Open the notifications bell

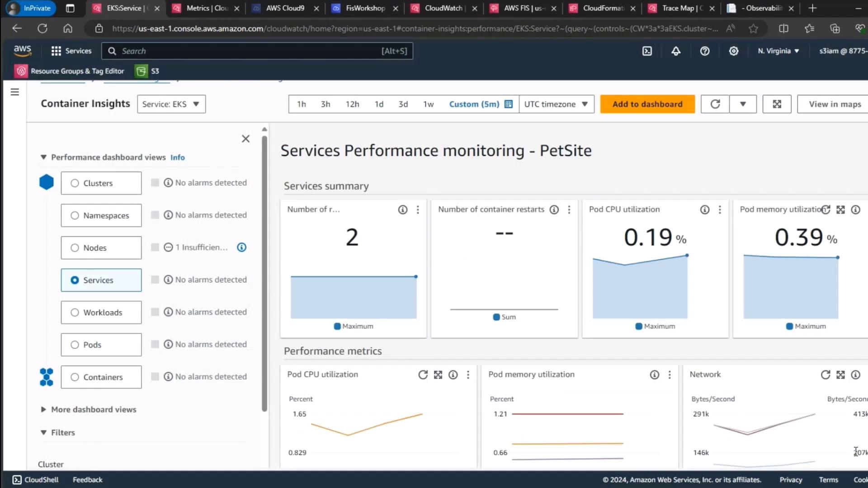(676, 51)
